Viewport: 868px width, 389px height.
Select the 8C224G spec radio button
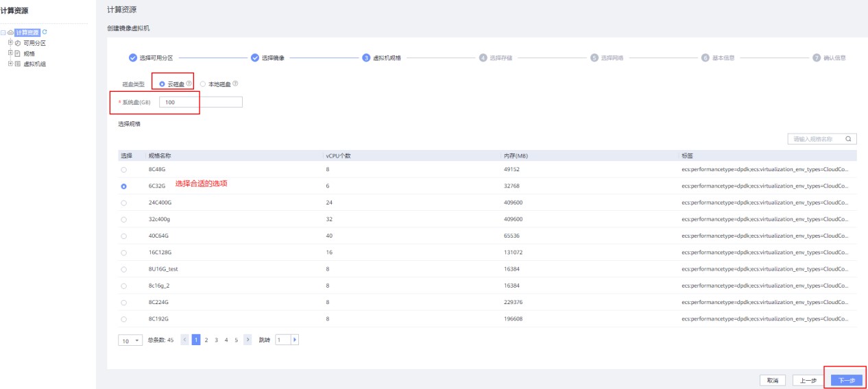click(x=123, y=302)
